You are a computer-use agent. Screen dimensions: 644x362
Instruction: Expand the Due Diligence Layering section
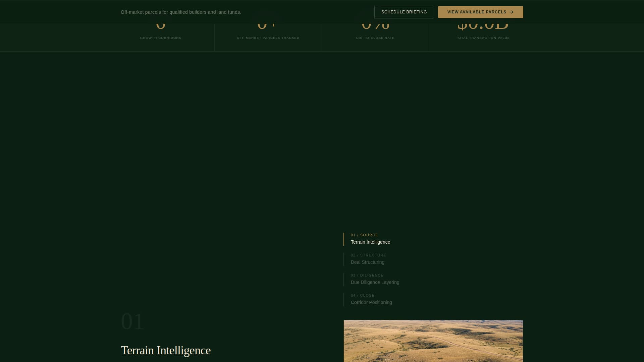coord(375,282)
